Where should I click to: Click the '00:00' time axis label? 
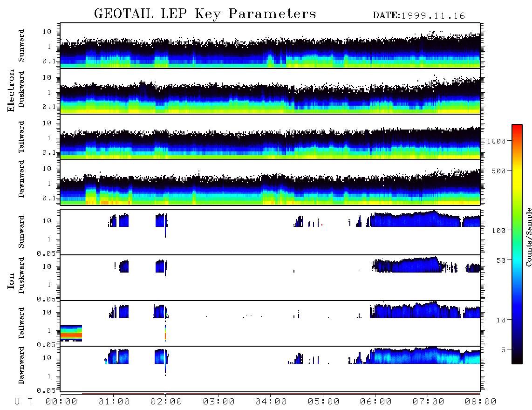pos(61,402)
